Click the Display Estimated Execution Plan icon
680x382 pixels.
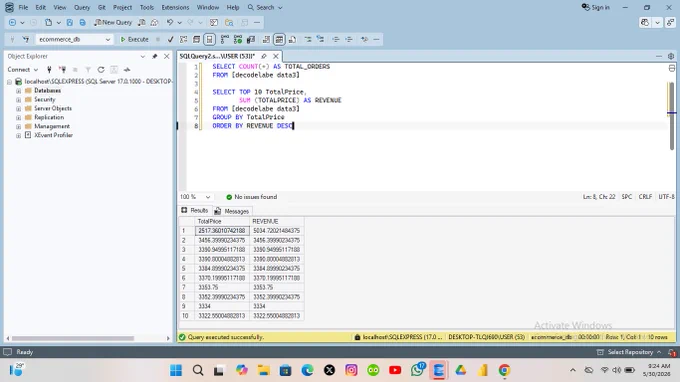[x=183, y=39]
